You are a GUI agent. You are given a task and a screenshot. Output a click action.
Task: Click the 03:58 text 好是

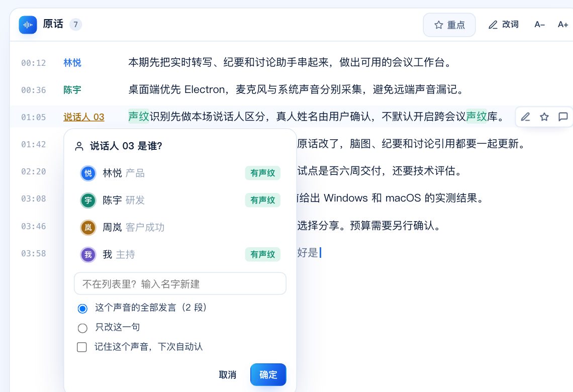[x=308, y=252]
